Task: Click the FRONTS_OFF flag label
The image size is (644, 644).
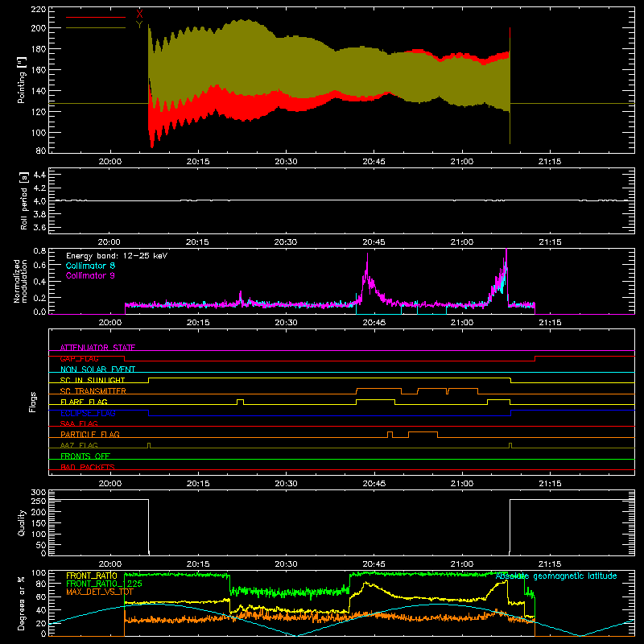Action: click(x=85, y=456)
